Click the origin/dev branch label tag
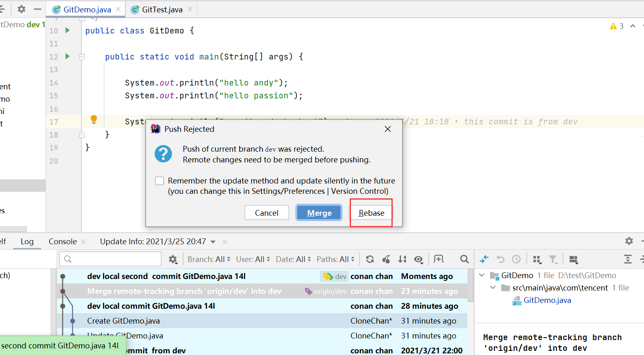Screen dimensions: 644x355 [x=326, y=291]
